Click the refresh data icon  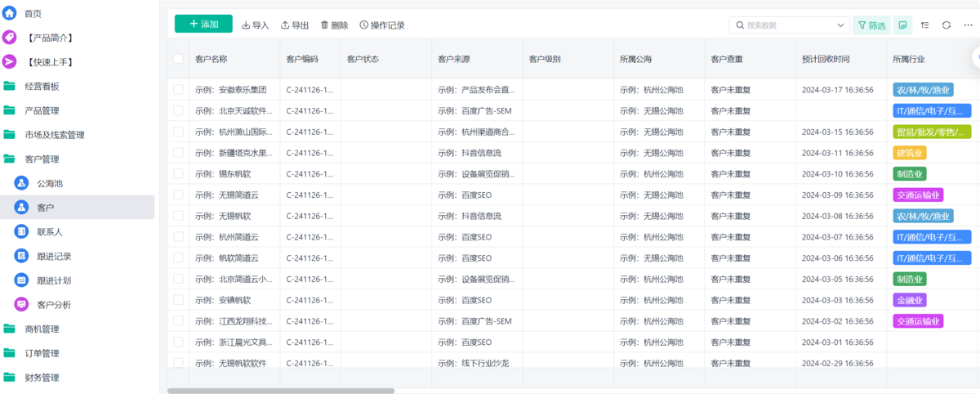click(947, 25)
